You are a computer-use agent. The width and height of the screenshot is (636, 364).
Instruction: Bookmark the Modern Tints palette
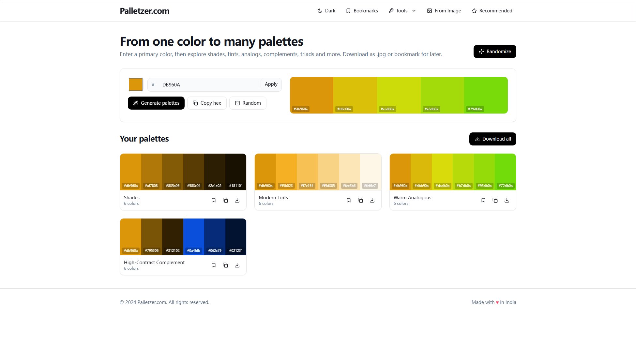pyautogui.click(x=349, y=200)
